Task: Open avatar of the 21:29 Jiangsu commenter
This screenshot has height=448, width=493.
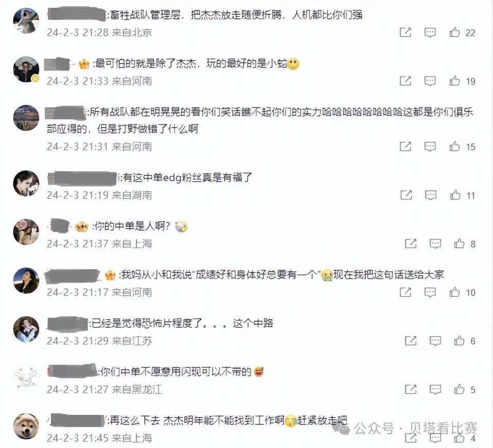Action: tap(26, 329)
